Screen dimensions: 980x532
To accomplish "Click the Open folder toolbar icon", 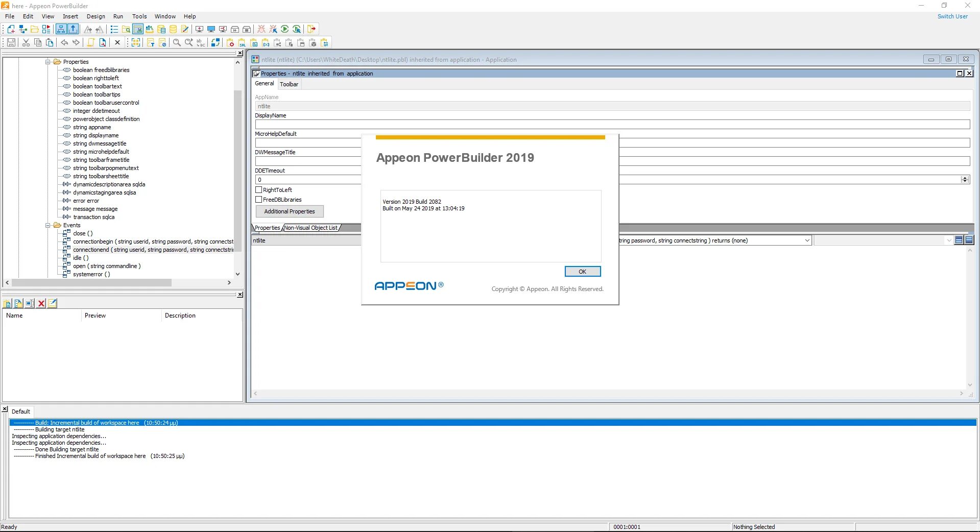I will coord(34,29).
